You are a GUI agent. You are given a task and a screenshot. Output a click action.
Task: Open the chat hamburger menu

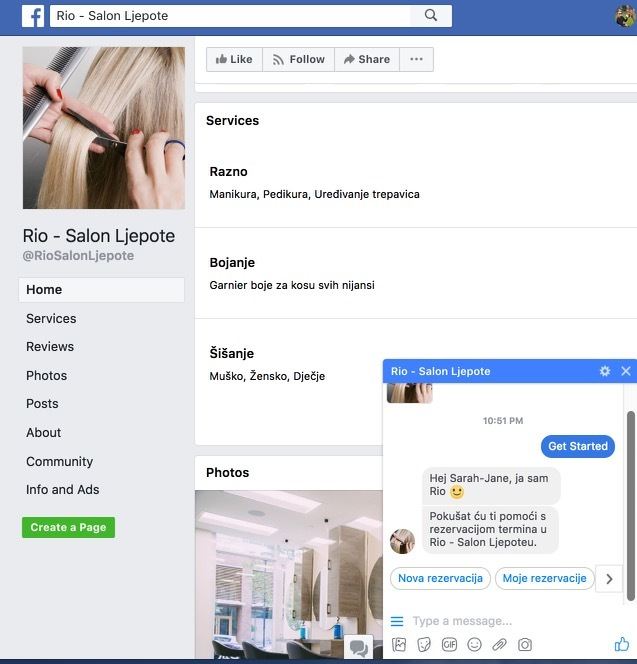click(397, 621)
